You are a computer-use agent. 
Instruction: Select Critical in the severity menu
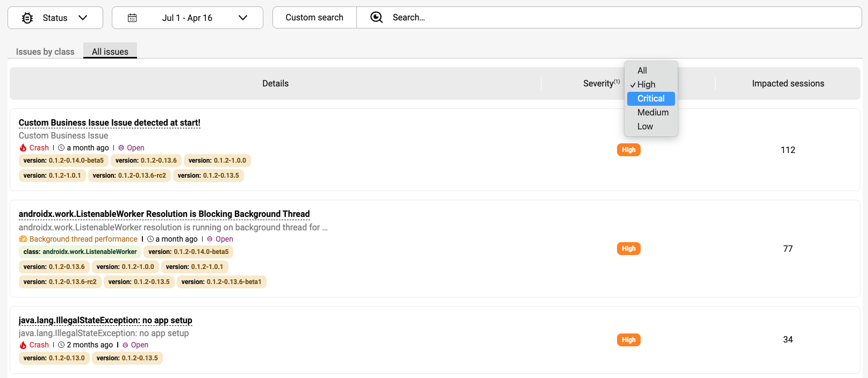[651, 98]
